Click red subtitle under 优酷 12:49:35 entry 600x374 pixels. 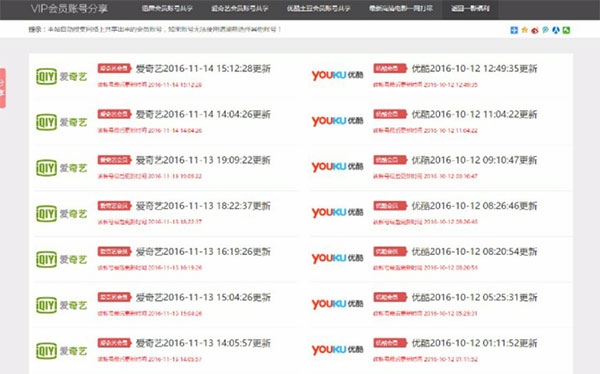pyautogui.click(x=426, y=85)
